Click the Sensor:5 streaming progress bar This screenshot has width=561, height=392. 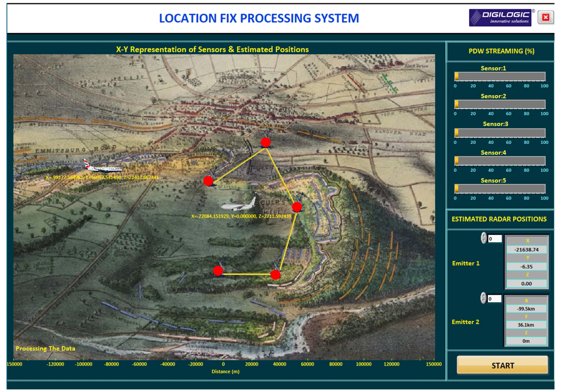coord(500,189)
